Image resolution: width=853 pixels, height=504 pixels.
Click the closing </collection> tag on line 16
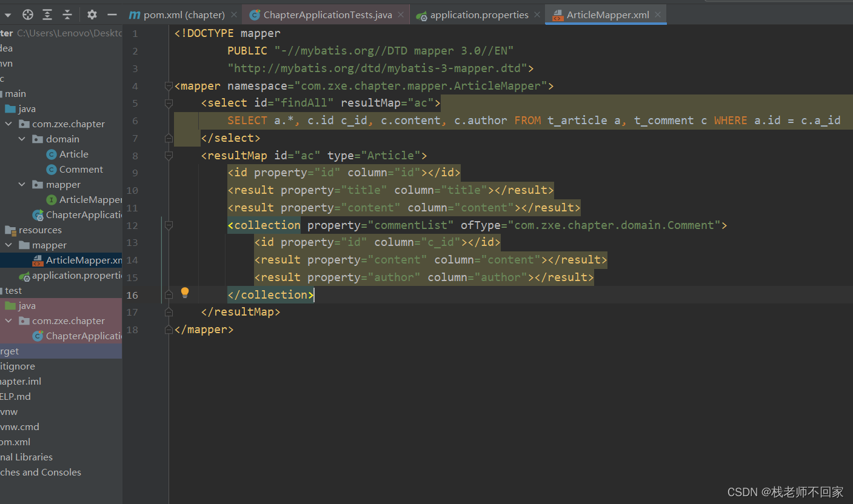[x=270, y=295]
